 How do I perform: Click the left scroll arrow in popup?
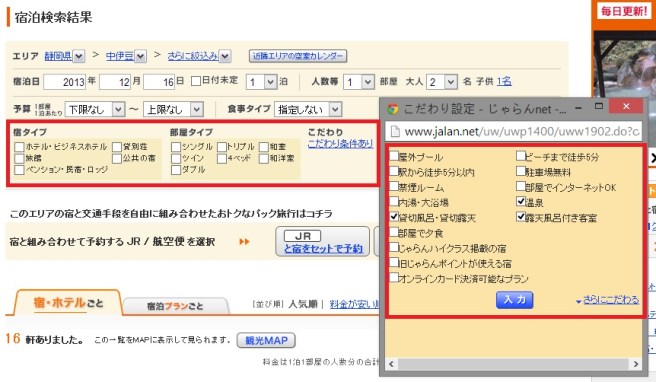(x=391, y=364)
